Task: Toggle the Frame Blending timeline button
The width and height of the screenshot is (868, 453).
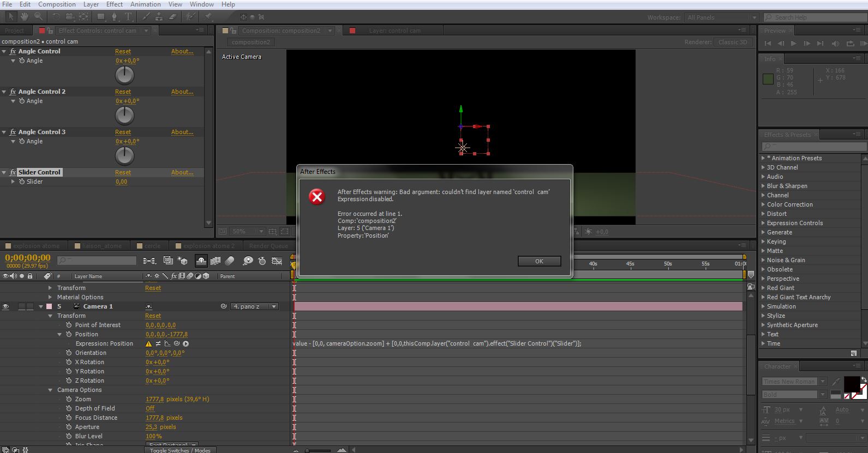Action: [x=215, y=261]
